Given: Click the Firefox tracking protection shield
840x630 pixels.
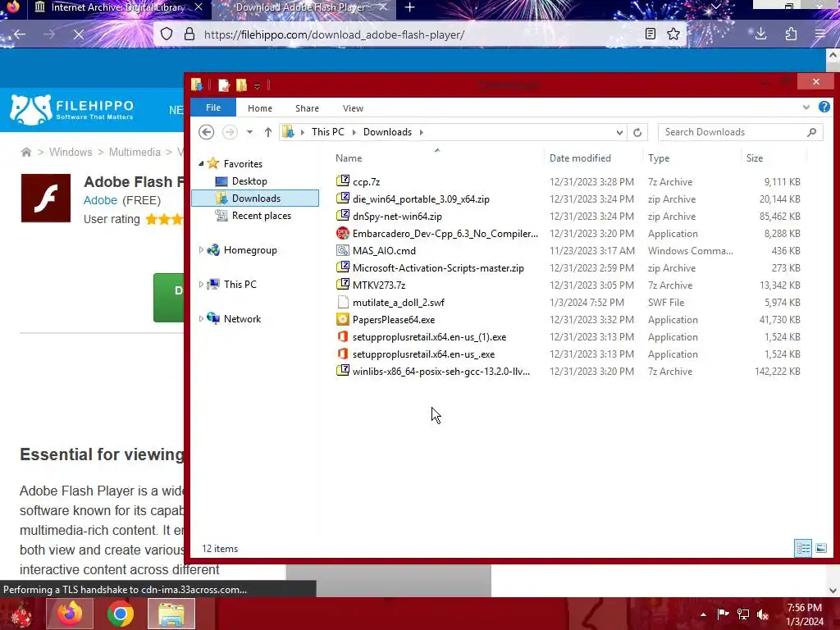Looking at the screenshot, I should [x=167, y=34].
